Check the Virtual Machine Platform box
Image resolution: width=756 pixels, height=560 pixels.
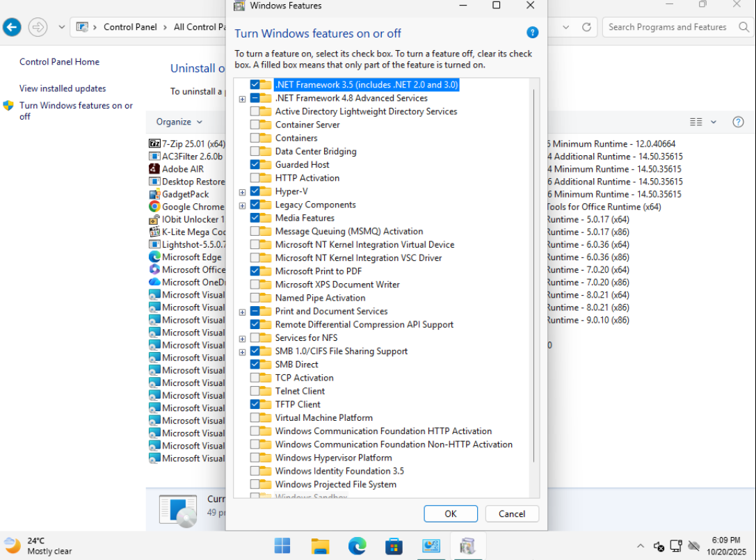[x=255, y=417]
